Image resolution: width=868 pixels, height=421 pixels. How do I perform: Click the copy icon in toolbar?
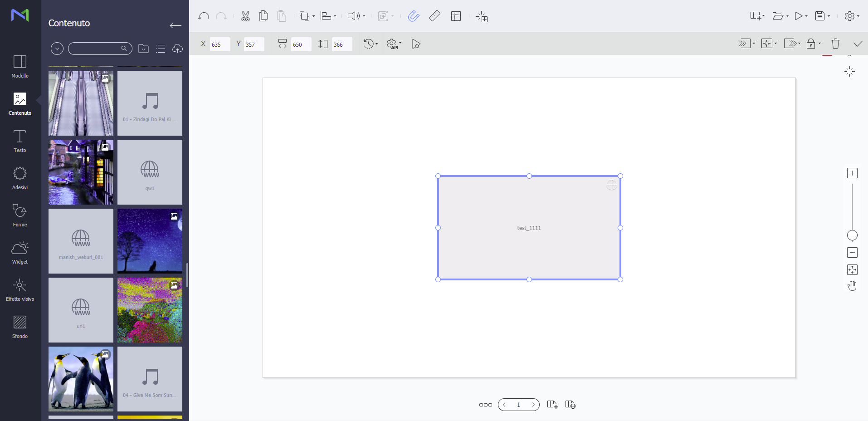[x=263, y=16]
